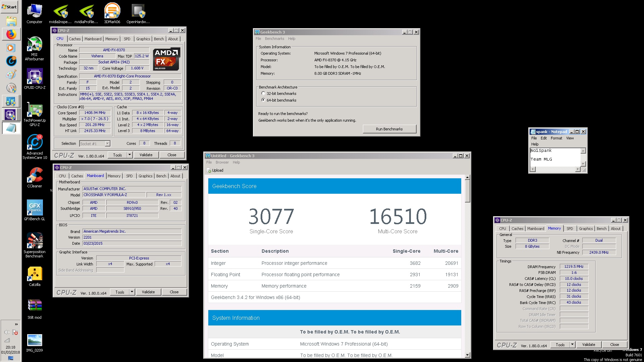Open the Browser menu in Geekbench results
The height and width of the screenshot is (362, 644).
(222, 162)
